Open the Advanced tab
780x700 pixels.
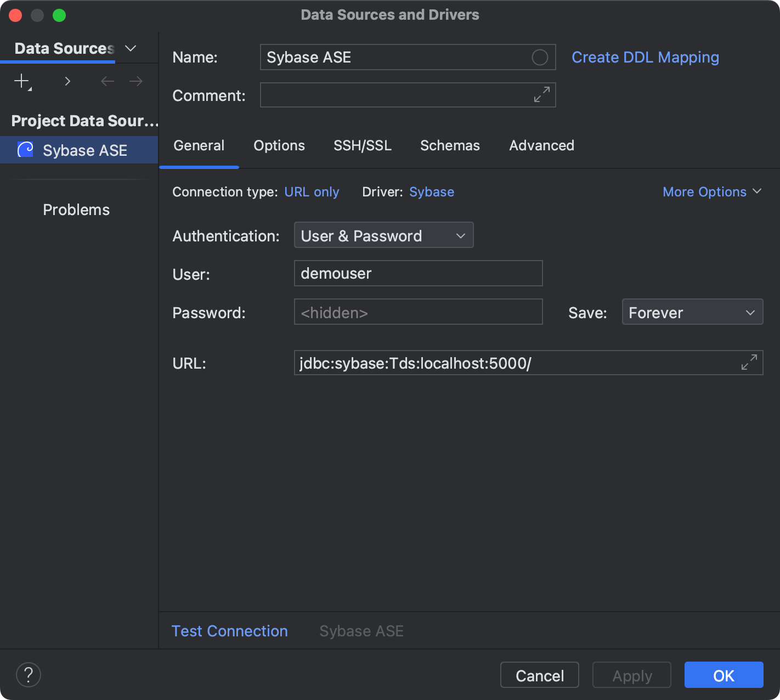pos(541,145)
